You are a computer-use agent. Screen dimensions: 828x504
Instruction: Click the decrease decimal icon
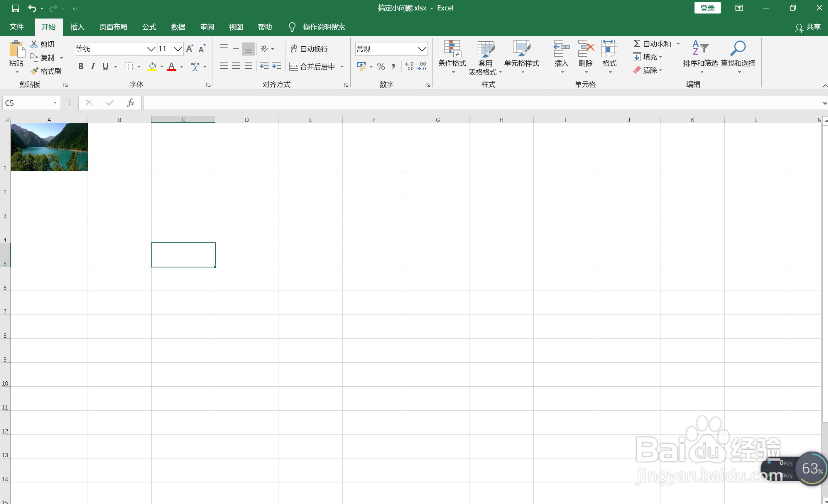click(x=422, y=66)
